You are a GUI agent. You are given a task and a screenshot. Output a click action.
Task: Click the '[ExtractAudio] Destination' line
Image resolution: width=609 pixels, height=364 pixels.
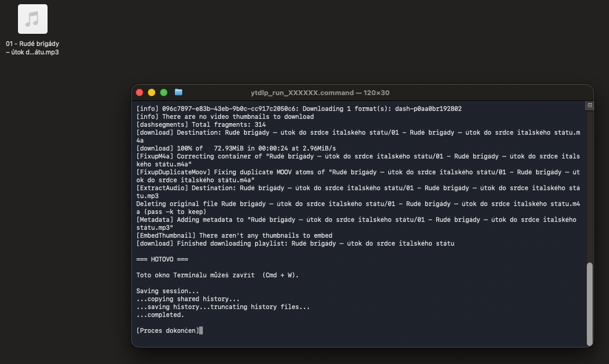coord(358,192)
